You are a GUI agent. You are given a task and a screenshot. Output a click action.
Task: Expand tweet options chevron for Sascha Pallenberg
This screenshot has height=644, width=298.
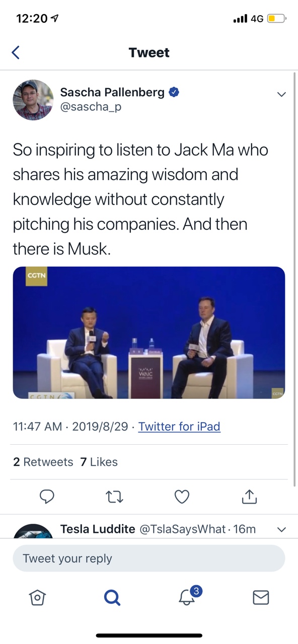click(x=281, y=94)
